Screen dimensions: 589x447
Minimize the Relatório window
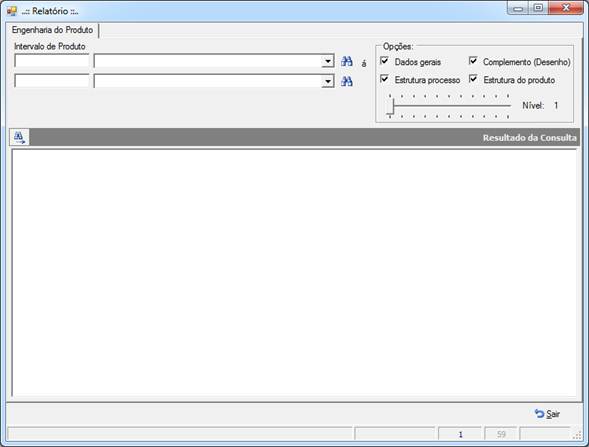[518, 8]
